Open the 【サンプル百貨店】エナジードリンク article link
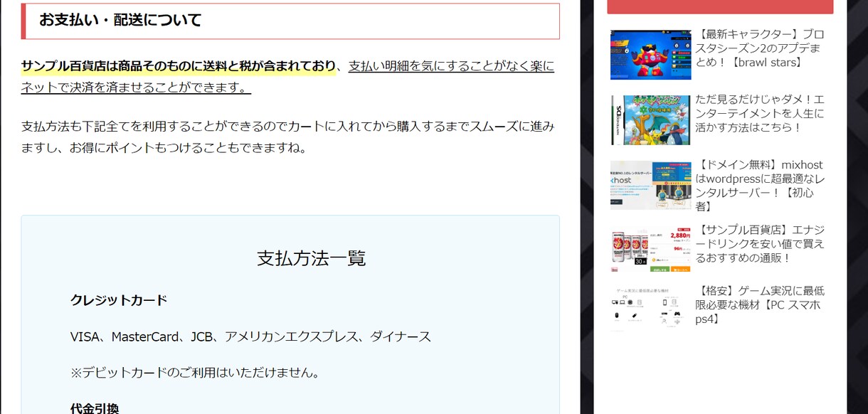868x414 pixels. (760, 244)
